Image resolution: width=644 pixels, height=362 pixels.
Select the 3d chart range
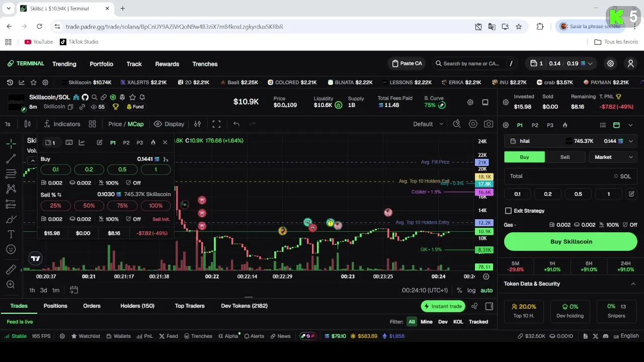click(x=43, y=290)
